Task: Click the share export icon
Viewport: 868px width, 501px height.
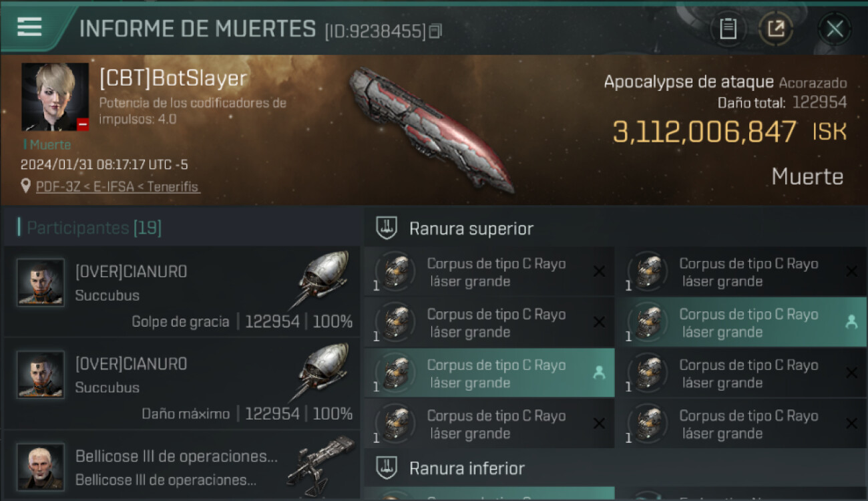Action: pyautogui.click(x=776, y=29)
